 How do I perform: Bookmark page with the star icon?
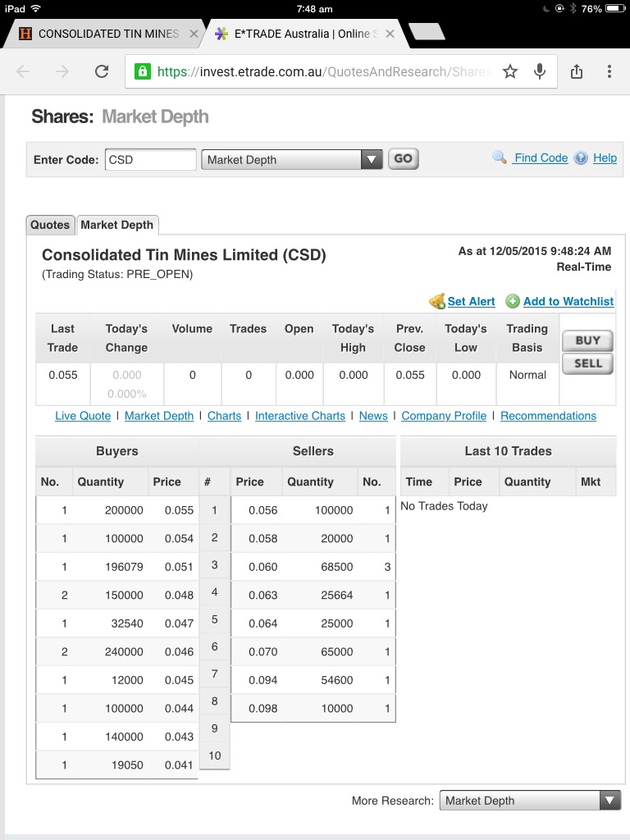click(x=510, y=71)
